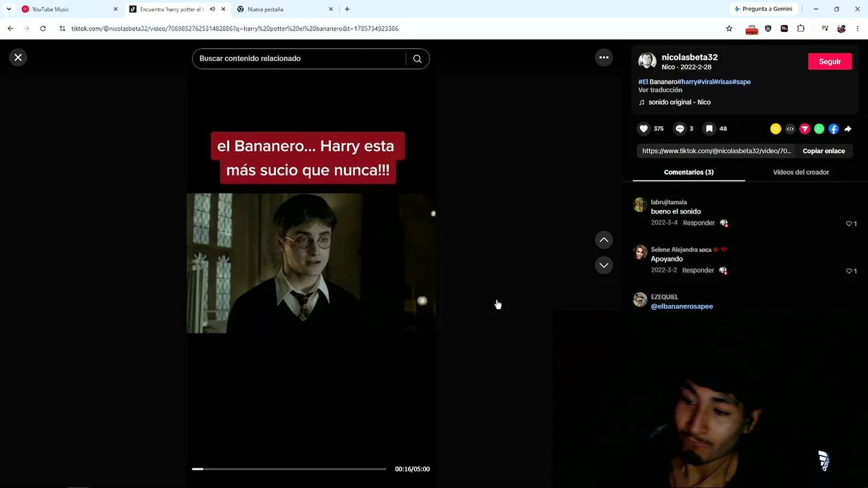This screenshot has height=488, width=868.
Task: Get embed code via the embed icon
Action: click(790, 129)
